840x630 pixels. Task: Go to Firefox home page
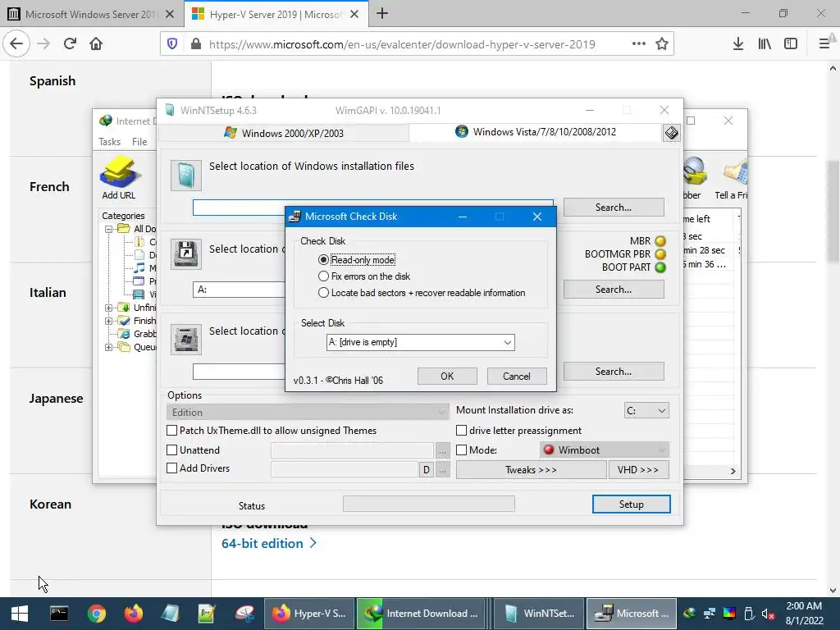pyautogui.click(x=96, y=43)
